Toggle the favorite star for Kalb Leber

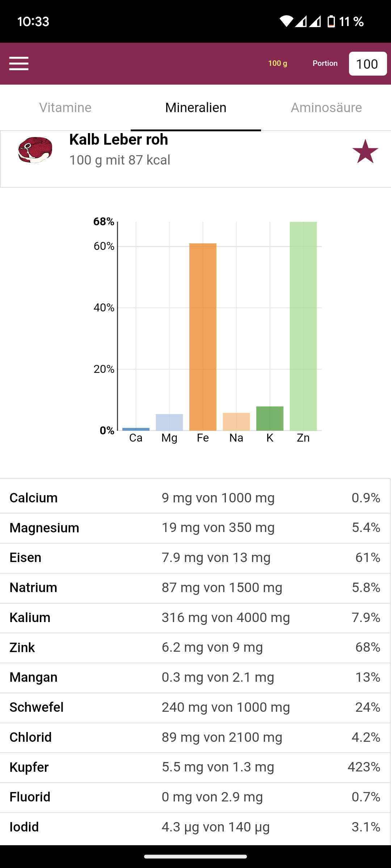tap(365, 152)
